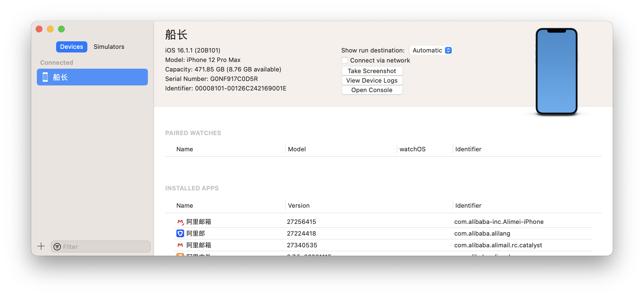Switch to the Devices tab

(71, 47)
